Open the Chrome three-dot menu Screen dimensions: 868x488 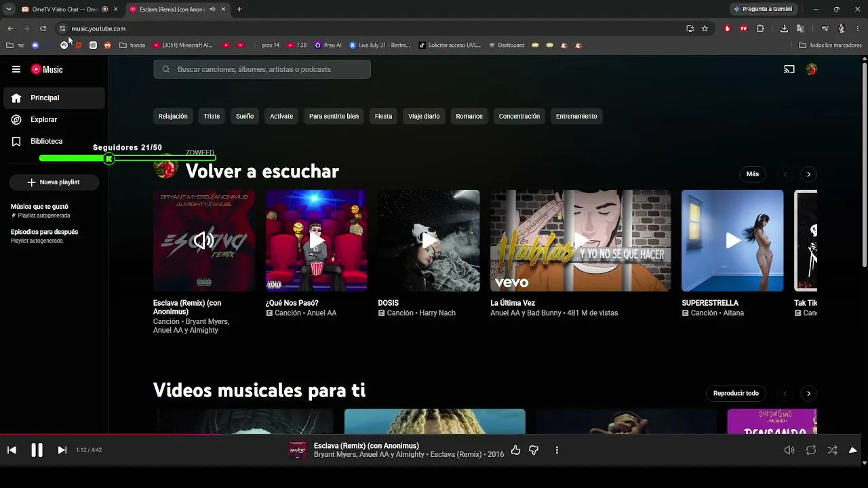(x=858, y=28)
